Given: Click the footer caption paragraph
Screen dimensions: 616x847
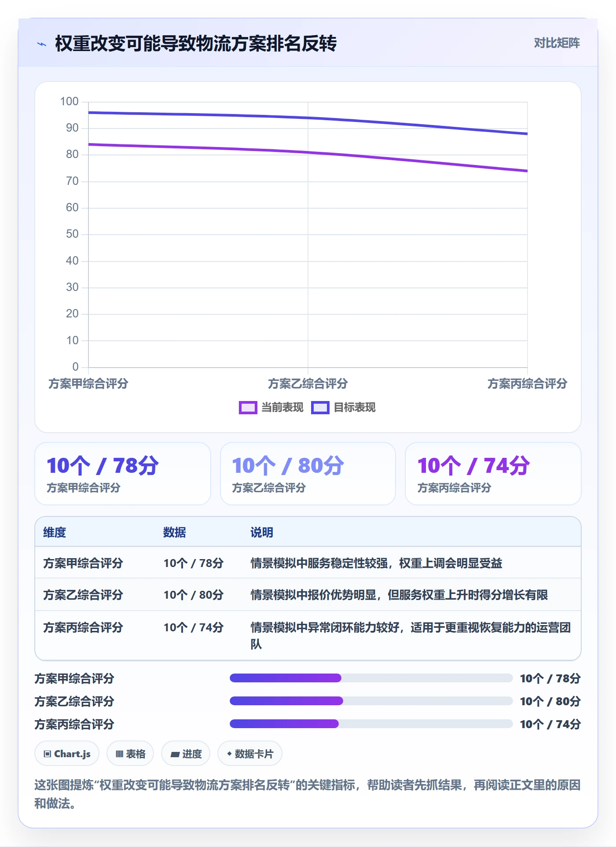Looking at the screenshot, I should click(308, 794).
